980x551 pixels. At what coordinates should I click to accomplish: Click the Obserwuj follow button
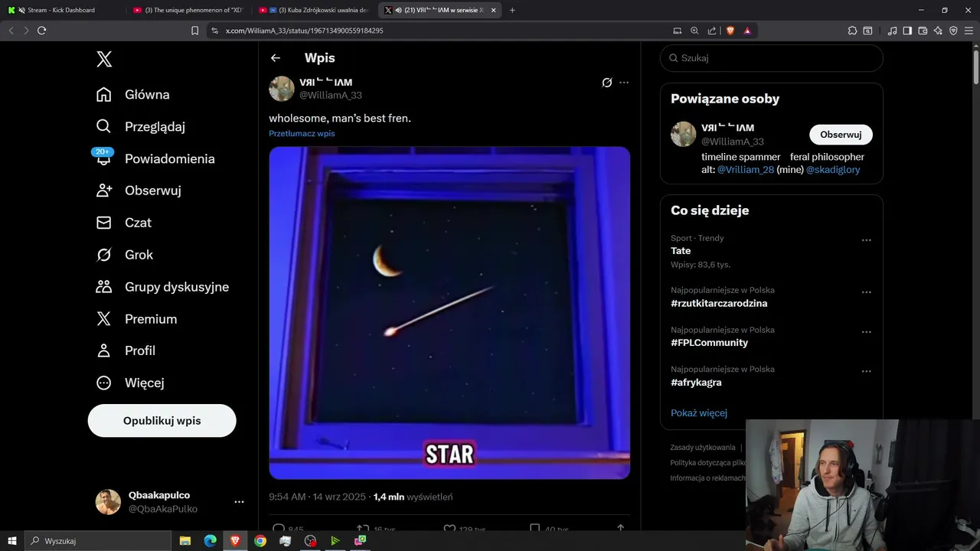841,135
